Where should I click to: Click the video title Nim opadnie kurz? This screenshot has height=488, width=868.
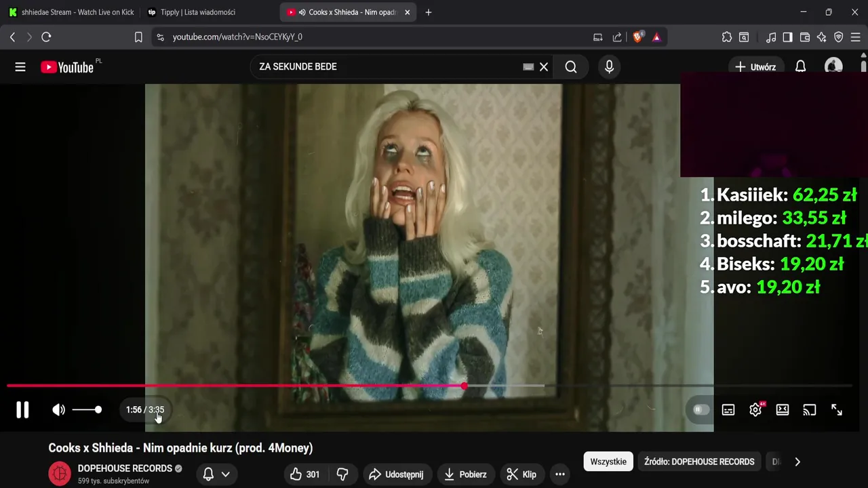pyautogui.click(x=180, y=448)
